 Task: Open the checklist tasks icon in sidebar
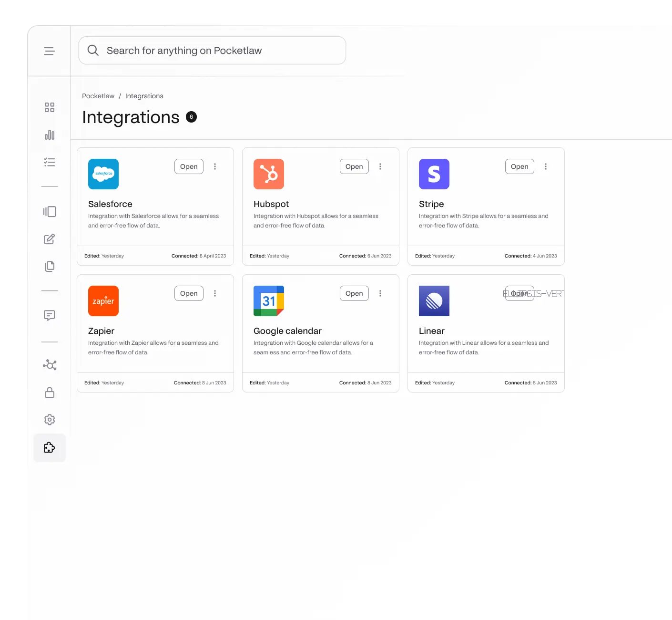pos(50,162)
